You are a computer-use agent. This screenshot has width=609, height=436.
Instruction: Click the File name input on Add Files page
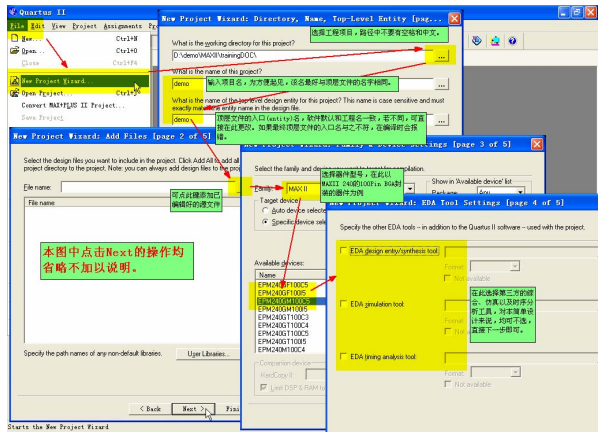click(x=150, y=187)
